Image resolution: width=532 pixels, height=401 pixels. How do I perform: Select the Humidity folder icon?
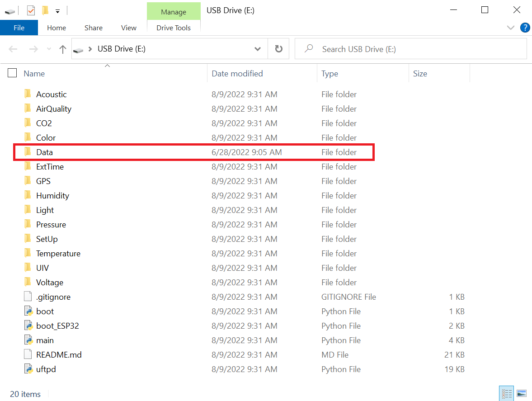point(28,195)
